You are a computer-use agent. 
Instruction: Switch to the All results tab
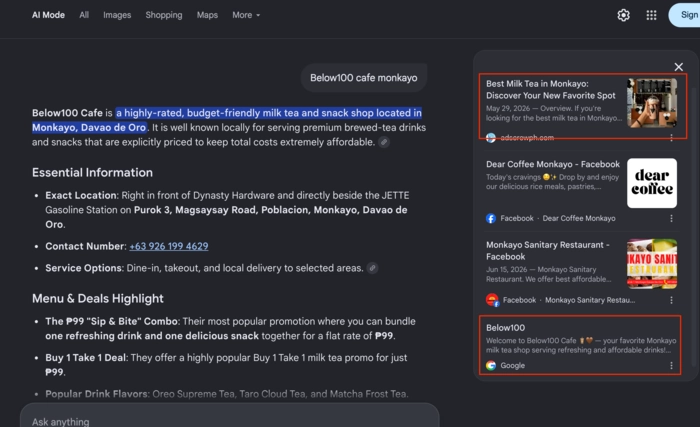click(84, 15)
